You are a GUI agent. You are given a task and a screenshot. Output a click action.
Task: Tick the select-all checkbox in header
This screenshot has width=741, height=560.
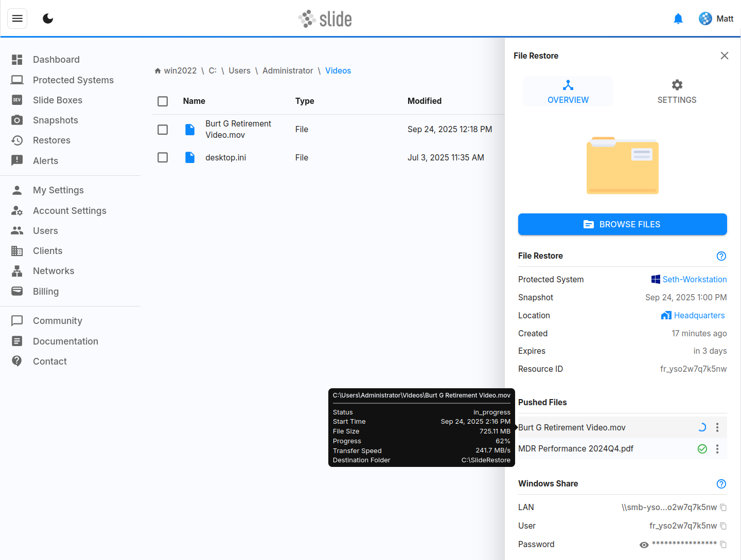pos(163,101)
